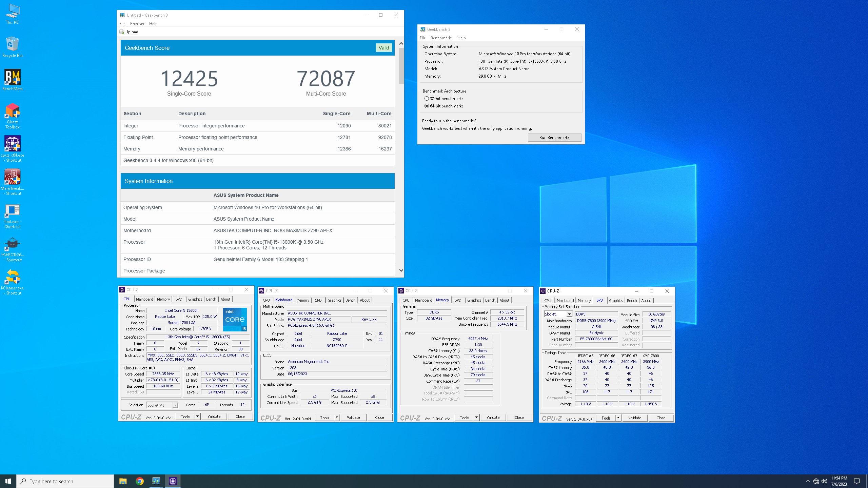868x488 pixels.
Task: Click Part Number F5-7800J3646H16G field
Action: (596, 339)
